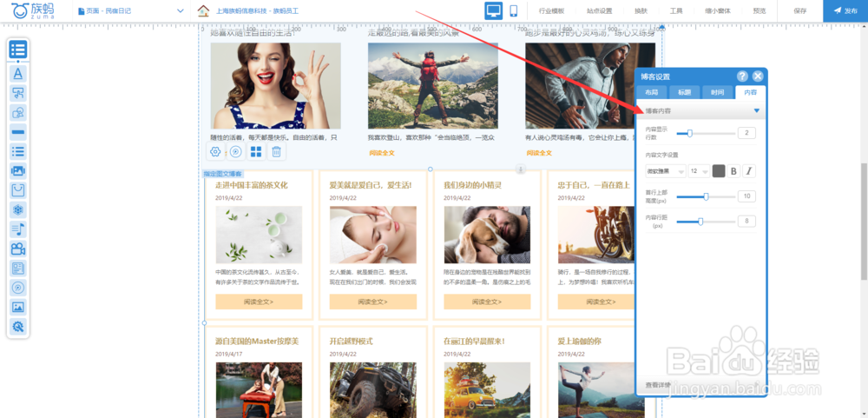Open the shopping bag module in sidebar
This screenshot has width=868, height=418.
click(x=17, y=190)
